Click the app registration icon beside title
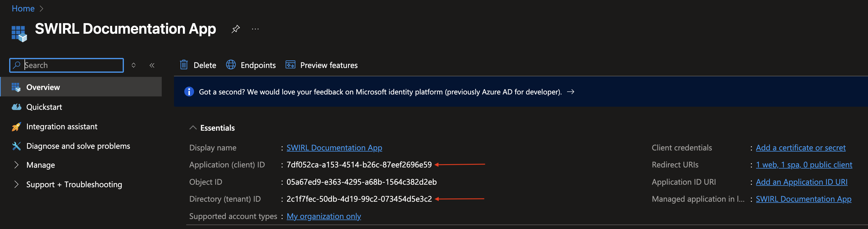 coord(19,33)
